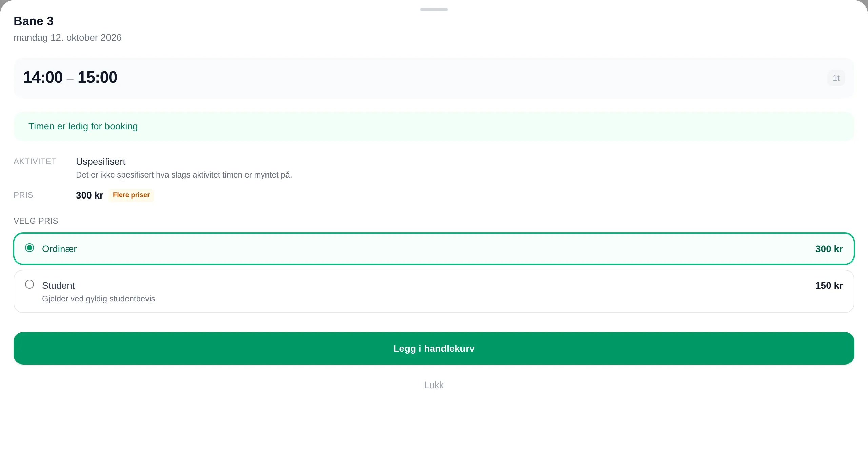Click the PRIS label

point(23,195)
